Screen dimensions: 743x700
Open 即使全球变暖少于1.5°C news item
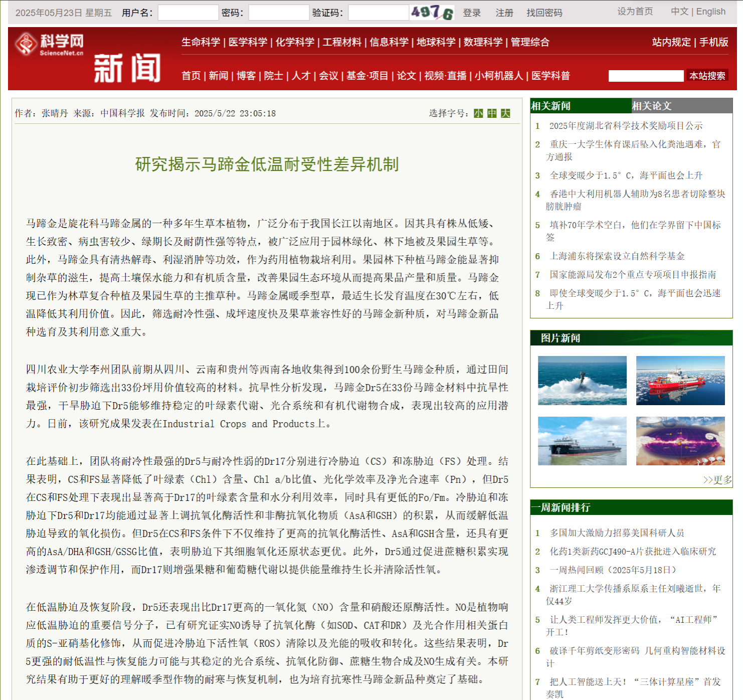point(634,299)
